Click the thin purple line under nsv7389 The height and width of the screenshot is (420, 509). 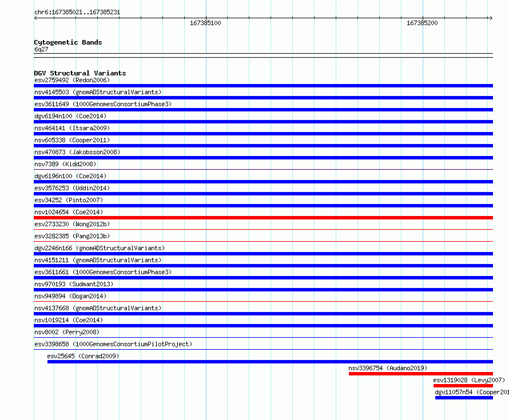(x=263, y=169)
